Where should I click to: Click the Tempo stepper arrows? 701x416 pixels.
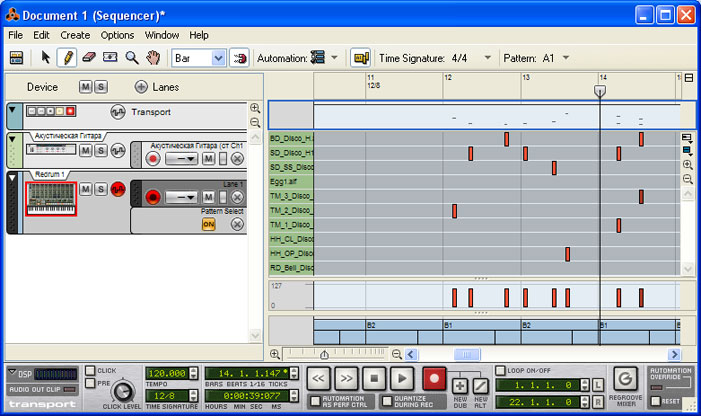click(194, 373)
